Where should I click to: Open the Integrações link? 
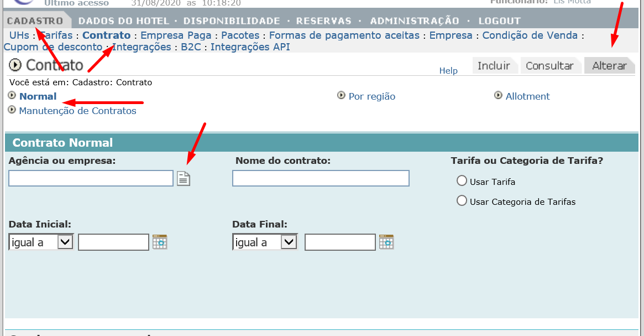pyautogui.click(x=142, y=47)
